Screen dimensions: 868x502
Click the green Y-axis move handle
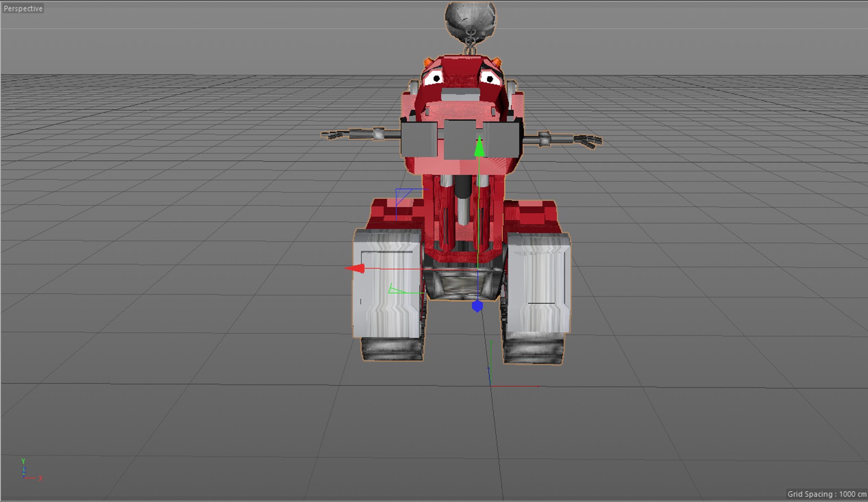click(x=479, y=147)
